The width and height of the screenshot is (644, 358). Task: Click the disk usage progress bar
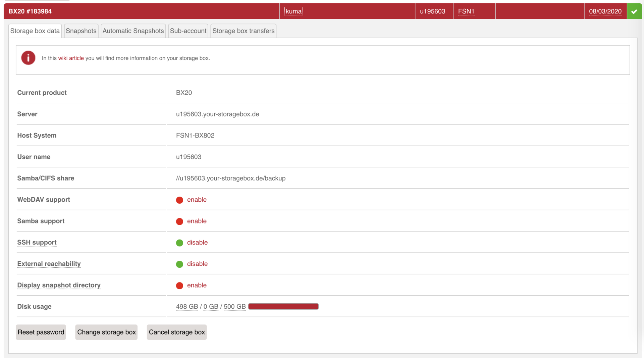(283, 306)
